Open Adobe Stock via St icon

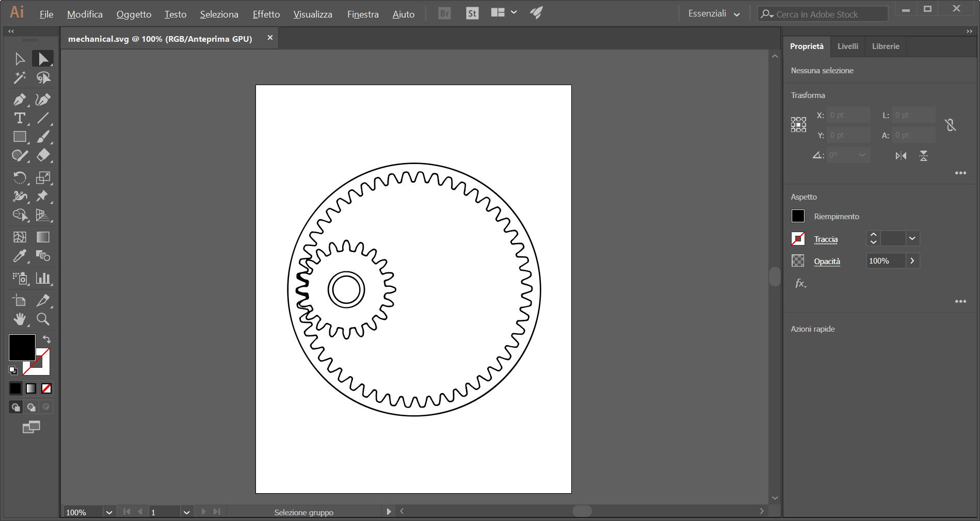pos(472,13)
